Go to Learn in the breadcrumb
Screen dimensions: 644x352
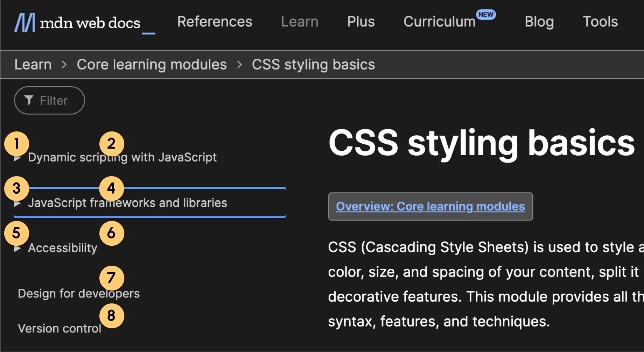click(x=33, y=65)
